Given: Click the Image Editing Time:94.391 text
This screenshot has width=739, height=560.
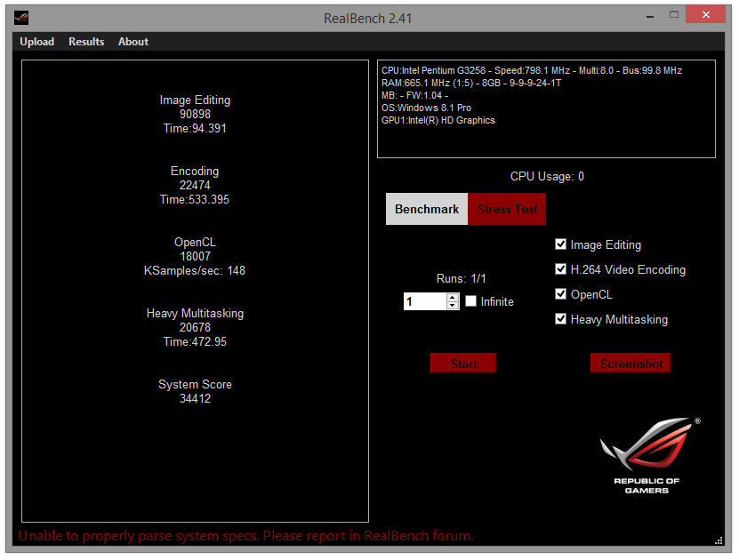Looking at the screenshot, I should coord(195,128).
